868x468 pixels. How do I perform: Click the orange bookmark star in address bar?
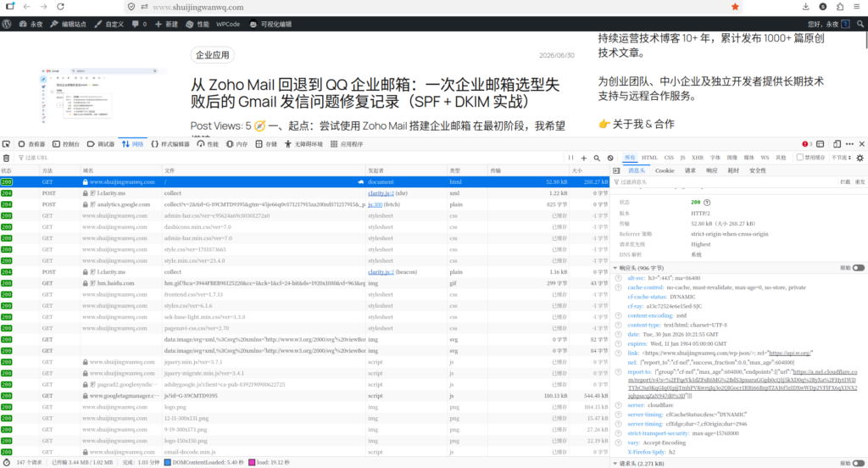[x=735, y=7]
